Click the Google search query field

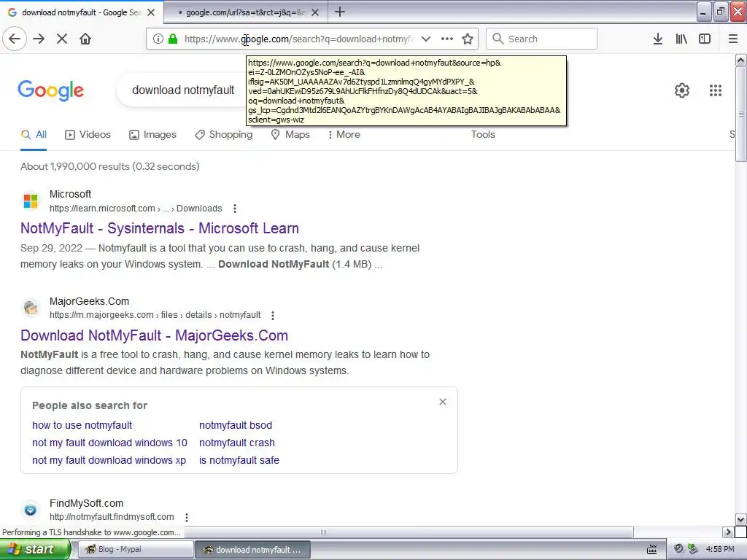point(183,90)
